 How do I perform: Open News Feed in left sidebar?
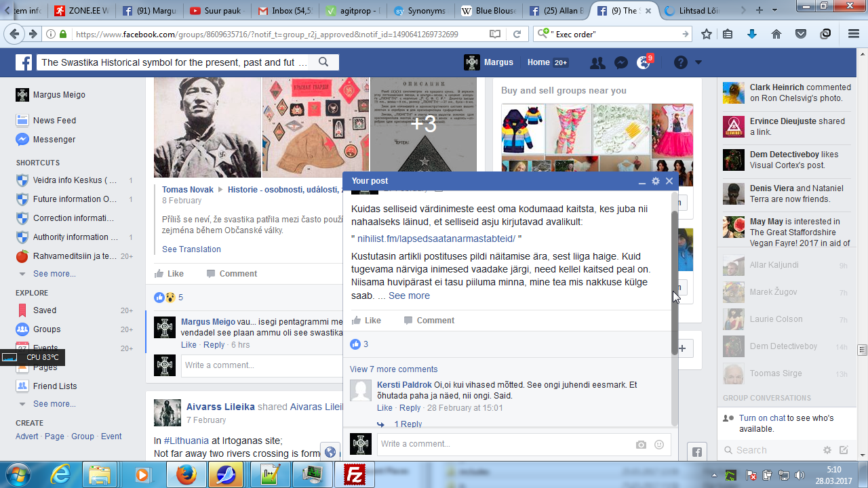tap(54, 121)
